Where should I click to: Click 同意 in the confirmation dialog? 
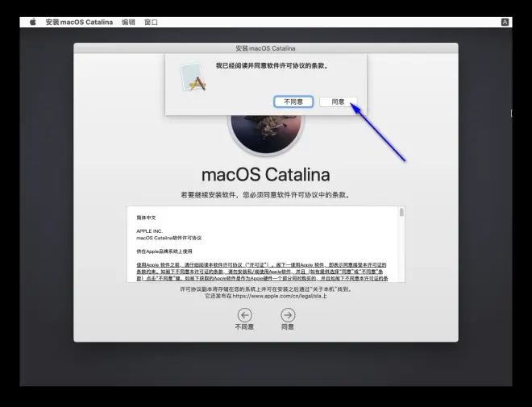[x=338, y=102]
